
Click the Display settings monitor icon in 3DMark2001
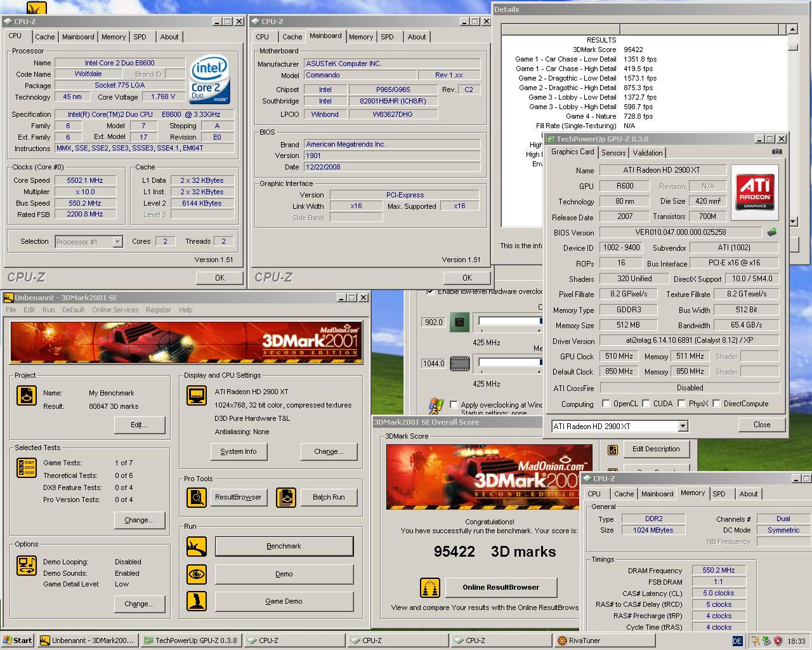point(197,395)
